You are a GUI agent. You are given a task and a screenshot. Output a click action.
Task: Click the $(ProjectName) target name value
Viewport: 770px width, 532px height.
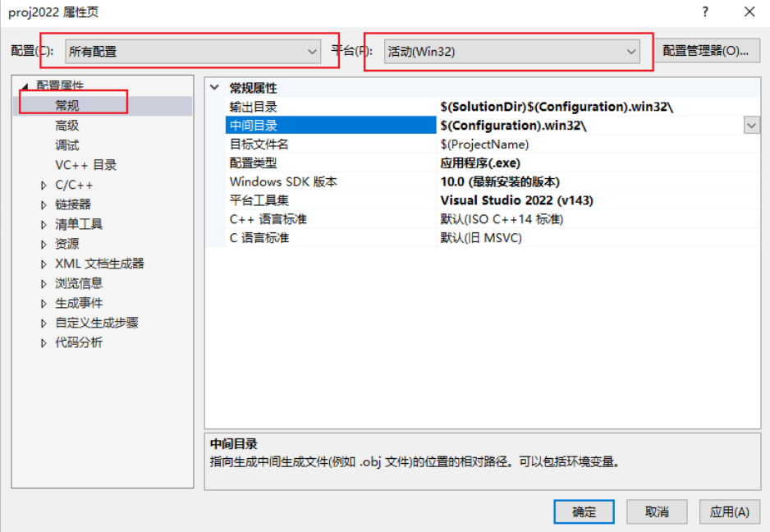484,144
